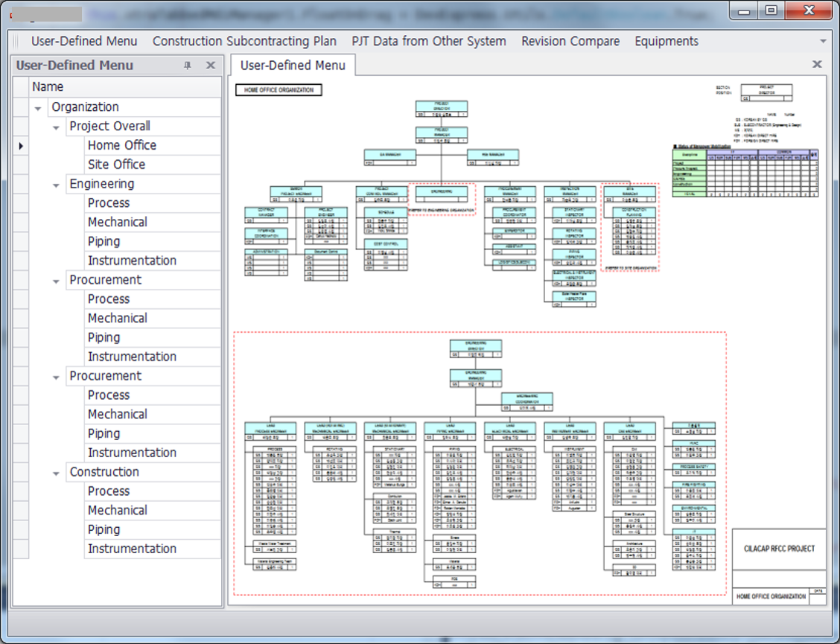
Task: Collapse the Construction tree branch
Action: (56, 473)
